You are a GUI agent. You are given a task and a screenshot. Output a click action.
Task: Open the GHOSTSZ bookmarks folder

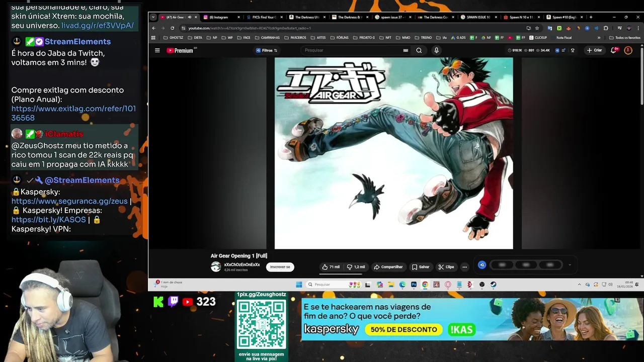(x=173, y=38)
